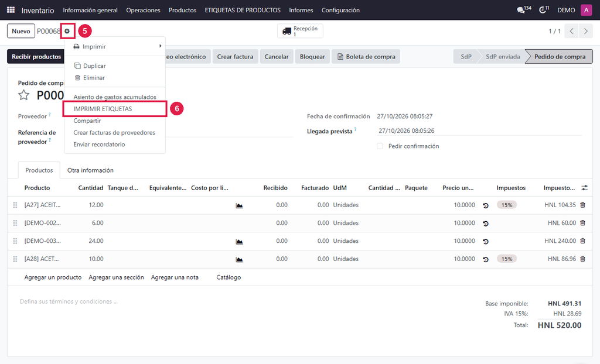Image resolution: width=600 pixels, height=364 pixels.
Task: Click the Recibir productos button
Action: point(36,57)
